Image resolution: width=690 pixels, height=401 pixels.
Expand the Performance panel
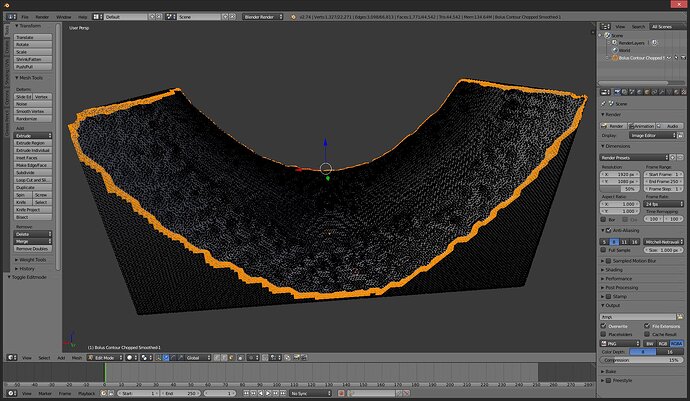[617, 279]
